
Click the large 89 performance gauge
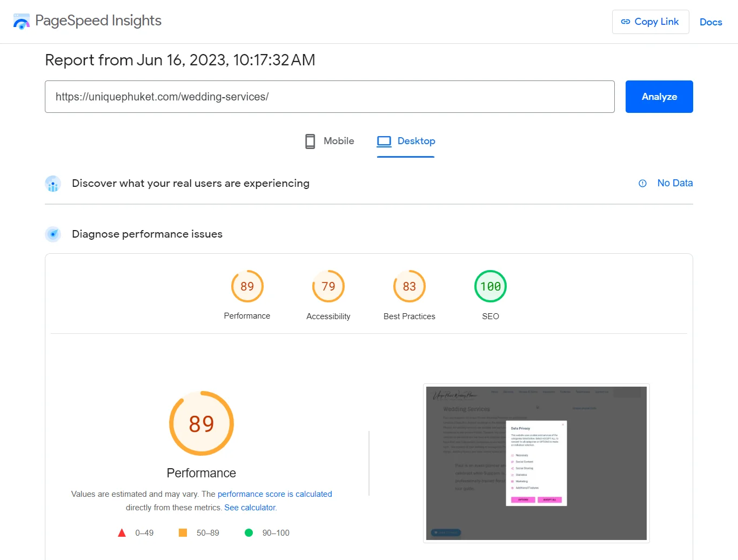[202, 423]
